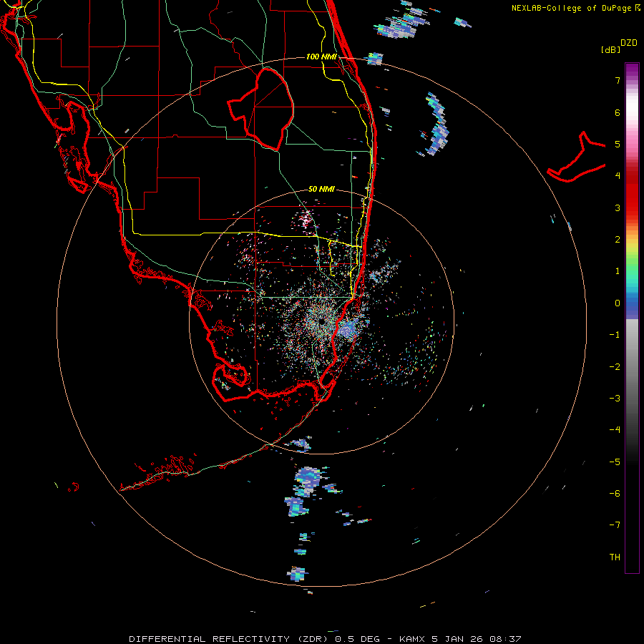Viewport: 644px width, 644px height.
Task: Click the pink-white echo cluster below 50 NMI label
Action: point(306,218)
